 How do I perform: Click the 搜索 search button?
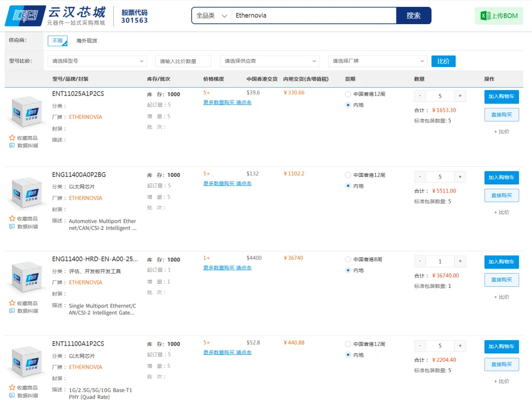click(413, 16)
